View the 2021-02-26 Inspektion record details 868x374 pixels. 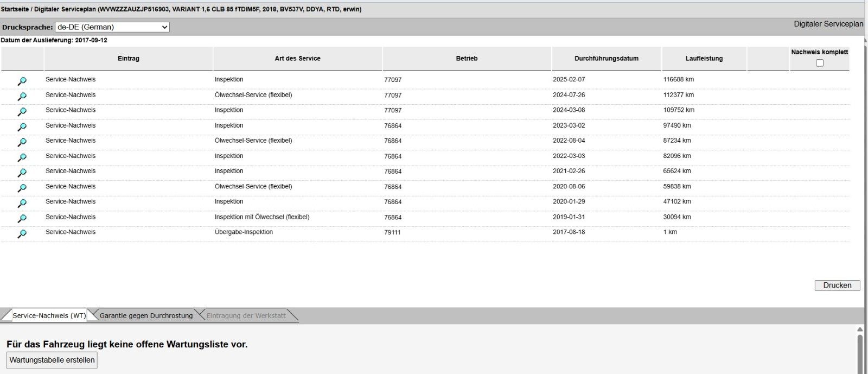coord(22,173)
